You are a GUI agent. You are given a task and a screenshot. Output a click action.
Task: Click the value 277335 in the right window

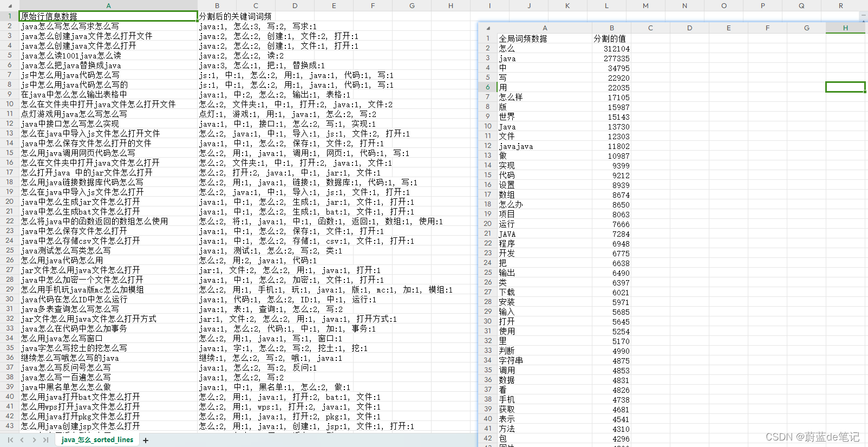coord(612,58)
